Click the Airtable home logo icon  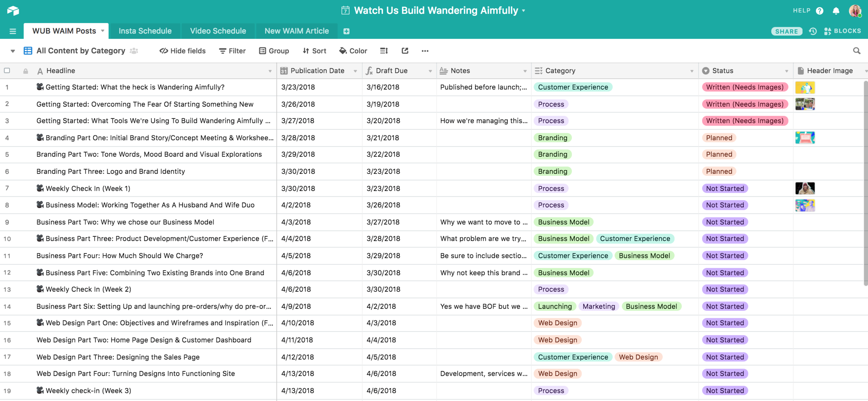[13, 10]
